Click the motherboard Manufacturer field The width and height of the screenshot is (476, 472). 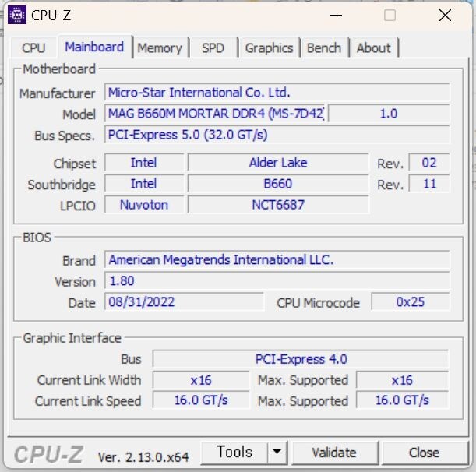tap(277, 93)
